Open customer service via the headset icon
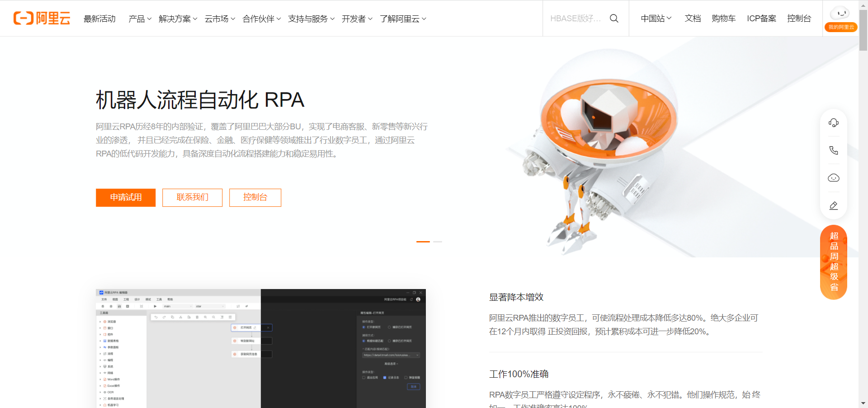This screenshot has width=868, height=408. [834, 122]
